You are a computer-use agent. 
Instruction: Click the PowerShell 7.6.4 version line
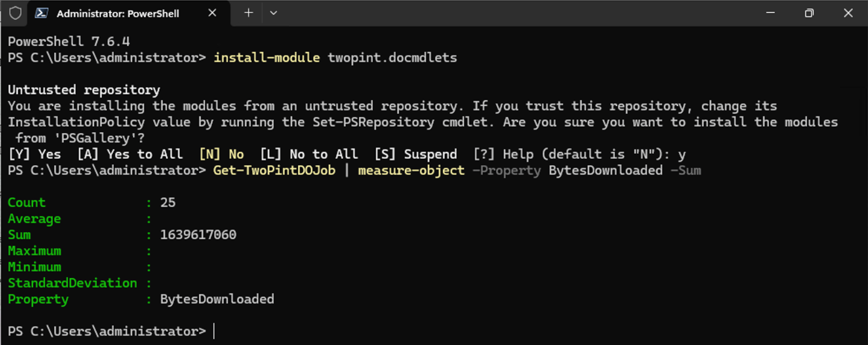69,42
